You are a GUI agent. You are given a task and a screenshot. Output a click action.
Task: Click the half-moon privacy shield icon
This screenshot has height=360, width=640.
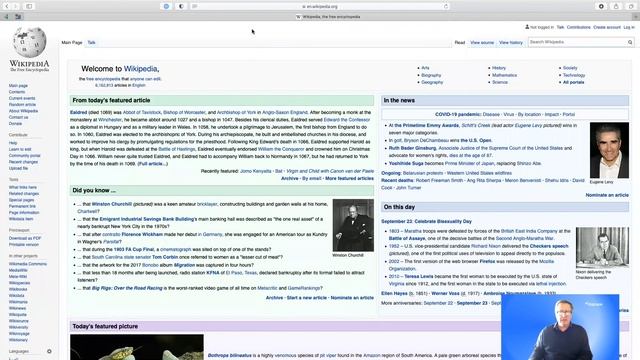(181, 6)
